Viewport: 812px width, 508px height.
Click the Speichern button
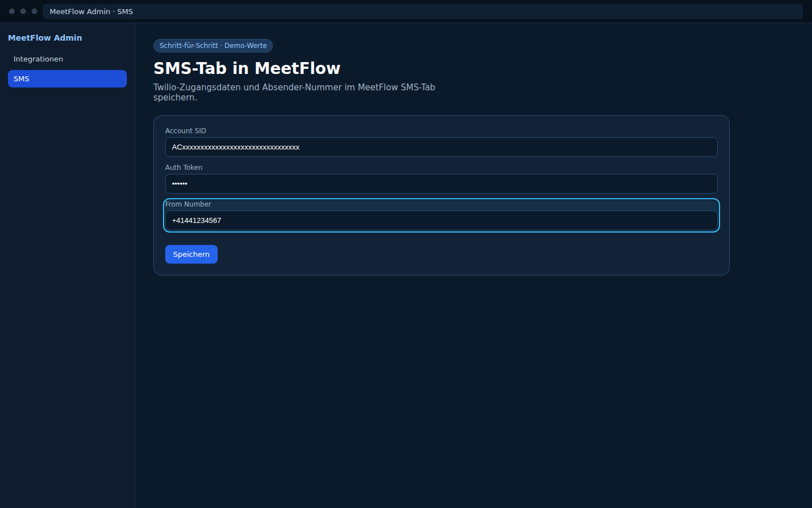point(191,255)
